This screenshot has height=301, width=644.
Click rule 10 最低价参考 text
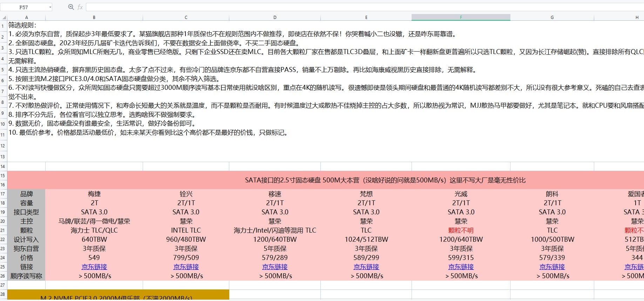pyautogui.click(x=148, y=133)
